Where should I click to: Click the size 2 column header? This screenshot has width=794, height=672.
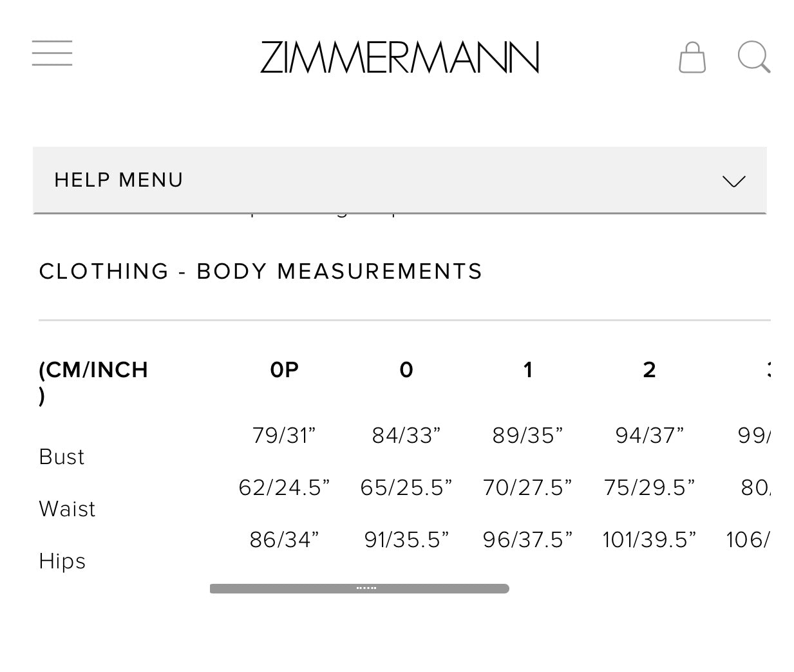648,369
